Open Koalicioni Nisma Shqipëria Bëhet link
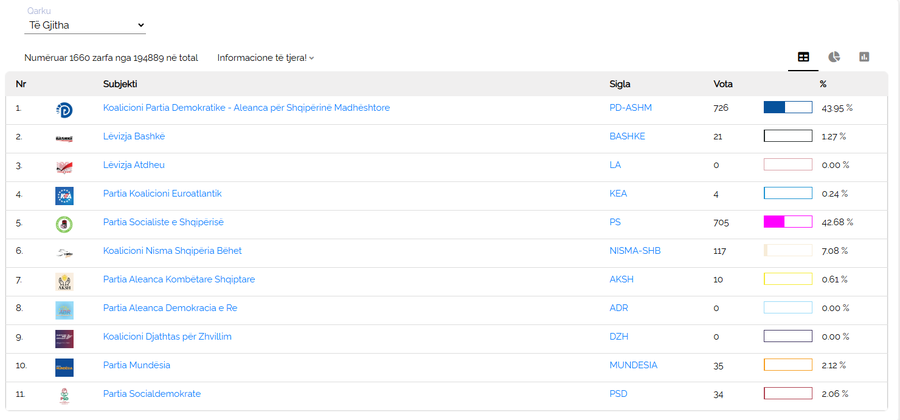This screenshot has height=420, width=900. [172, 251]
